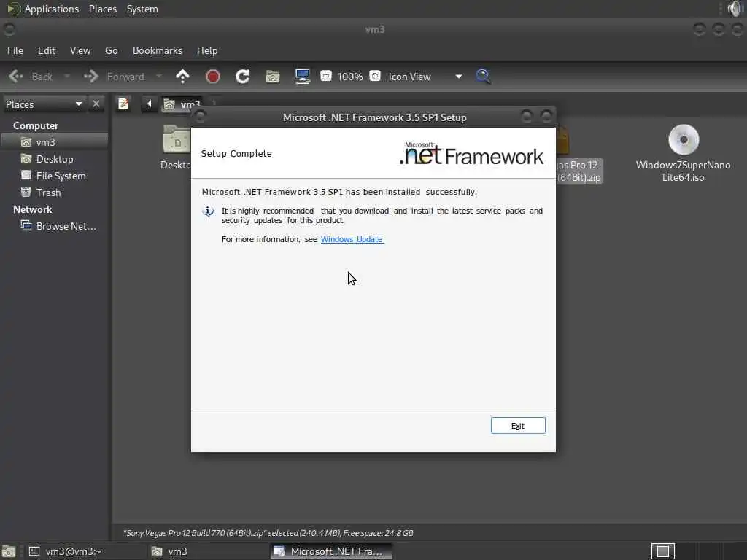Click the Forward navigation button
This screenshot has height=560, width=747.
(x=115, y=77)
